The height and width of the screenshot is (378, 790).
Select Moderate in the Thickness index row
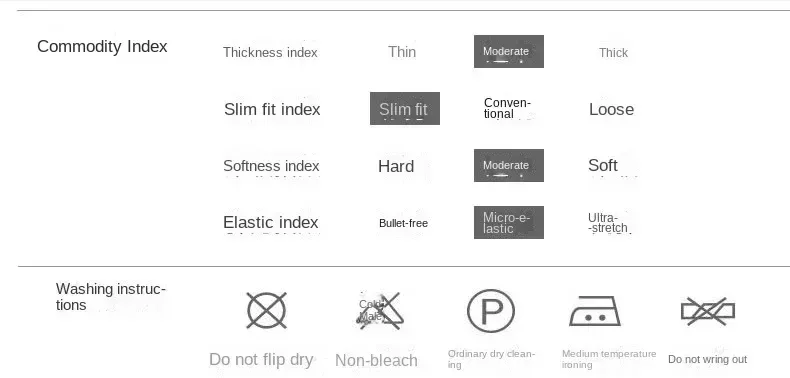click(509, 51)
